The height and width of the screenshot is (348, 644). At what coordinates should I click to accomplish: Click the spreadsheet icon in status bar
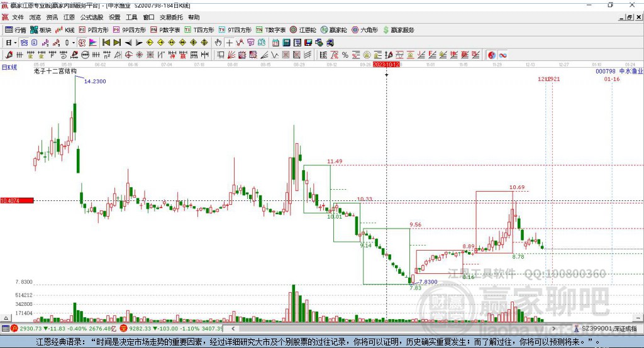click(x=5, y=329)
